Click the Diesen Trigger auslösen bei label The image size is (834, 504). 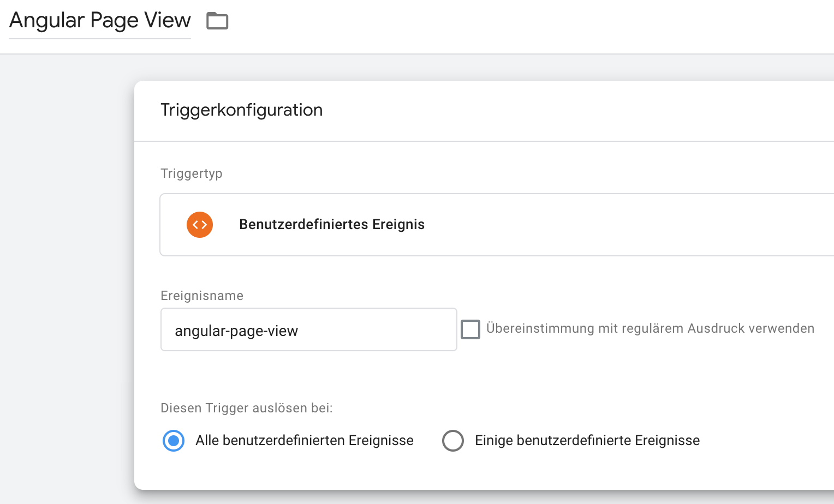click(x=247, y=408)
